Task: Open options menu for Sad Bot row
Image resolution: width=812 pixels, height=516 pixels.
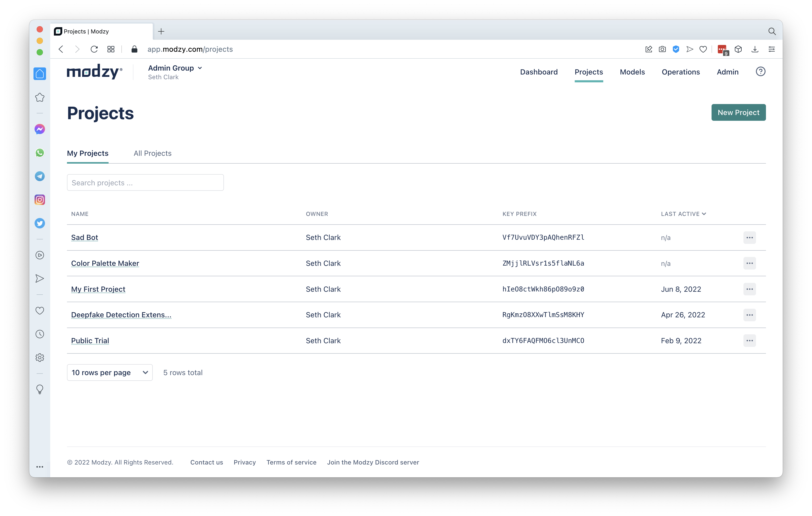Action: point(749,238)
